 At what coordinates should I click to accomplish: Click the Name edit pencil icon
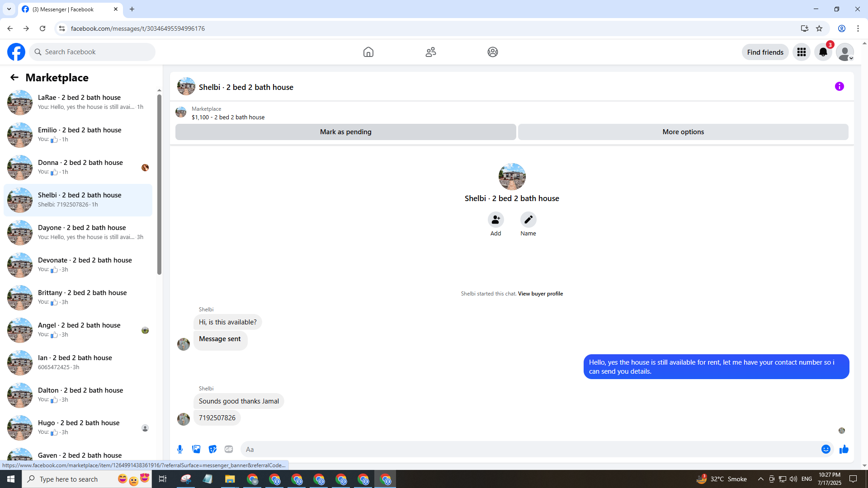(528, 220)
